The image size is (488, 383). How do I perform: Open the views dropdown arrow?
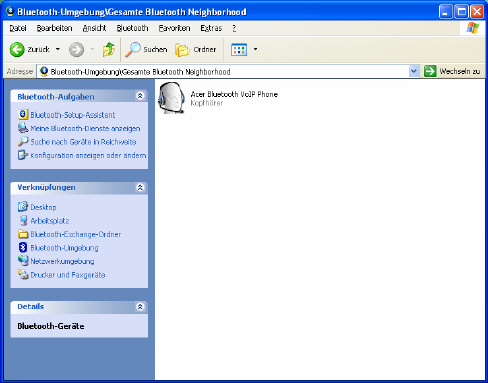tap(255, 49)
